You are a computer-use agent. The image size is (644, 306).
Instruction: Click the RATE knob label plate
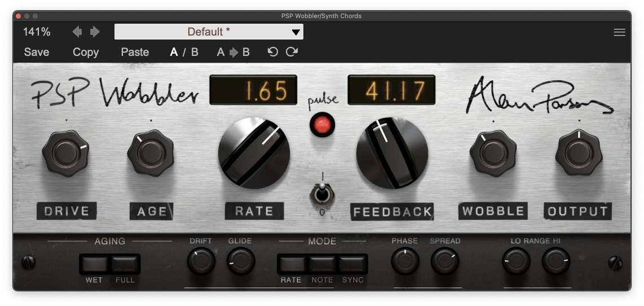(254, 211)
